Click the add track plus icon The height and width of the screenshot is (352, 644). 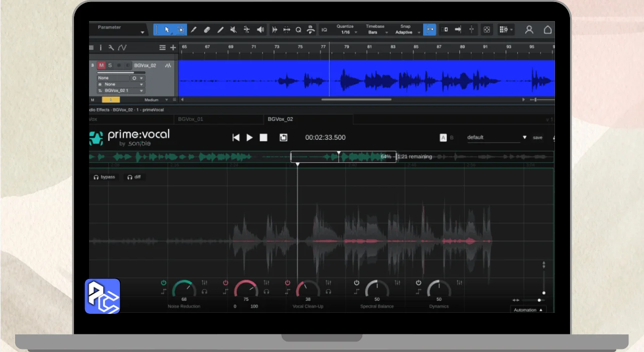(x=173, y=48)
